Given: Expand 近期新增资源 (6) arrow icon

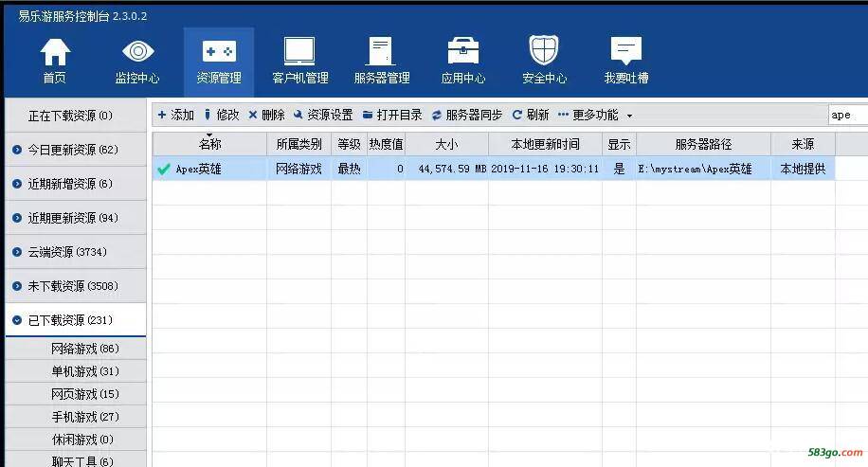Looking at the screenshot, I should 17,184.
